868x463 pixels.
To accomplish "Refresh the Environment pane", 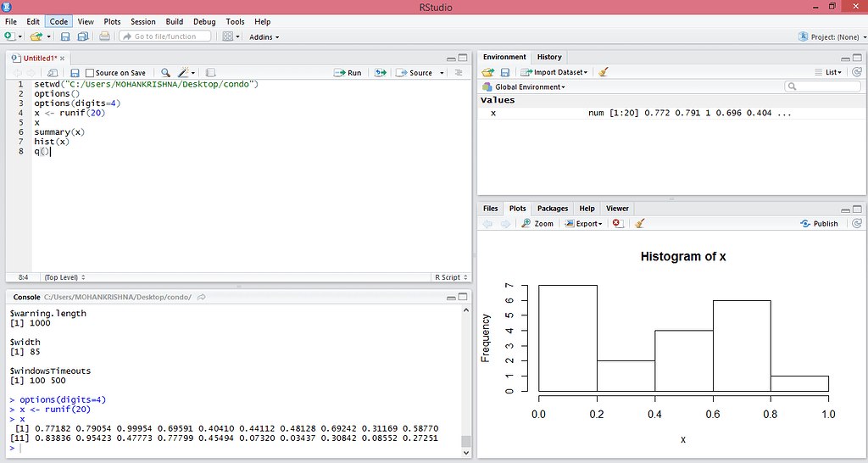I will coord(857,72).
